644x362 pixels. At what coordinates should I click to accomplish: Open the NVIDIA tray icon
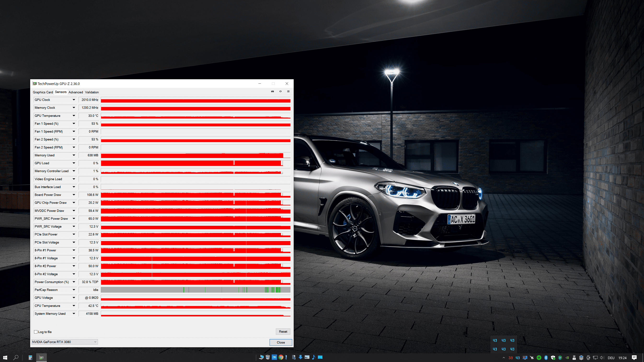click(x=567, y=357)
